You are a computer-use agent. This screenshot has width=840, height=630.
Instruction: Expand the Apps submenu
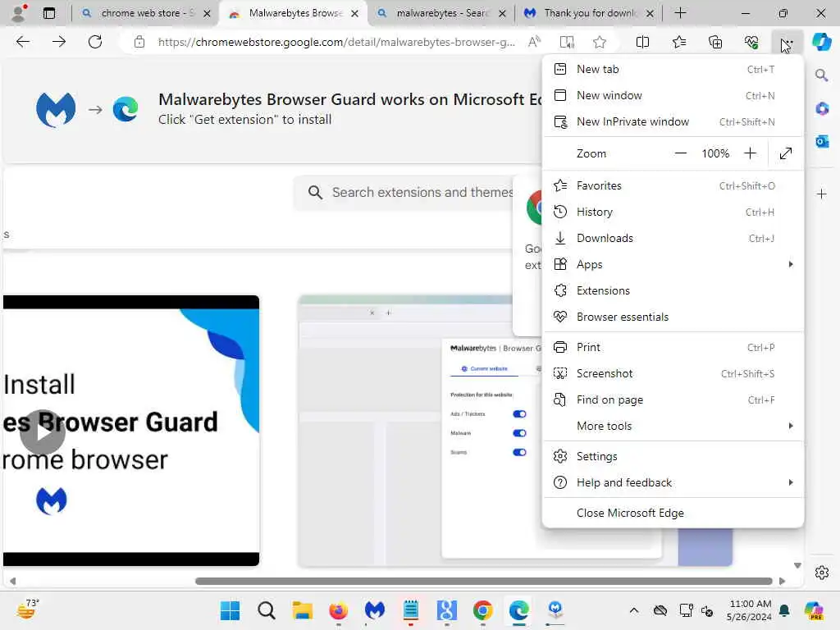(673, 264)
